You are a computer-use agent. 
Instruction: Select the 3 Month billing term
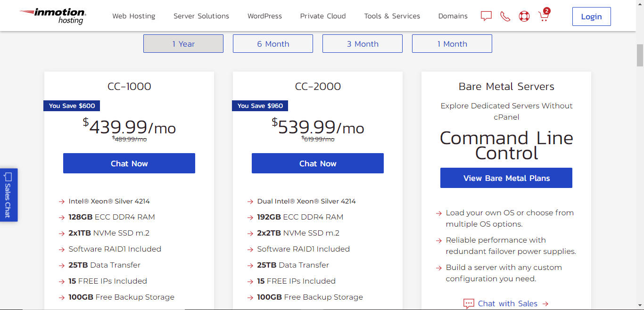(363, 44)
